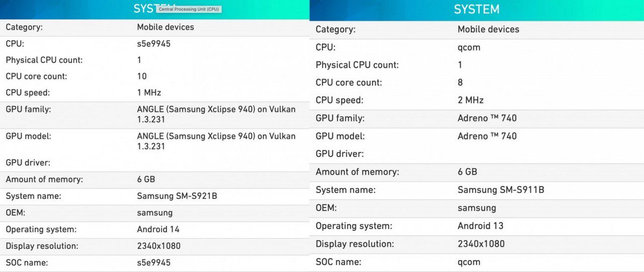Screen dimensions: 644x272
Task: Click Amount of memory label in left panel
Action: pyautogui.click(x=44, y=179)
